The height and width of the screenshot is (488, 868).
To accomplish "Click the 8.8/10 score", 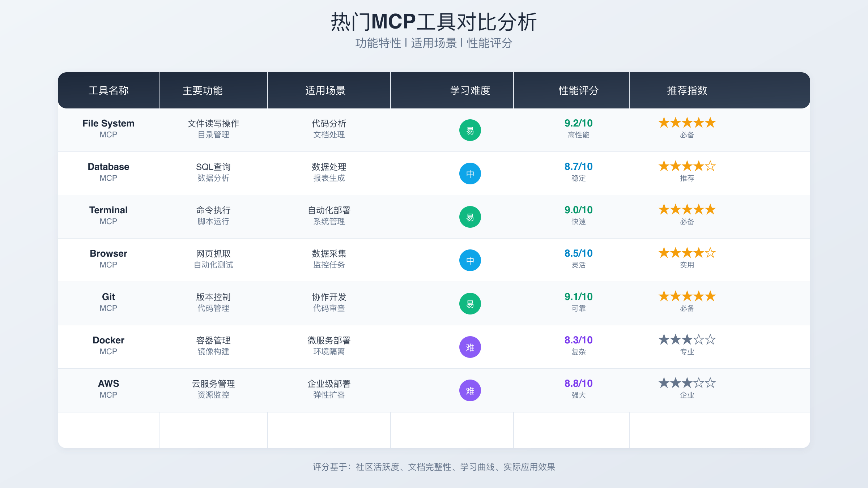I will click(x=578, y=384).
